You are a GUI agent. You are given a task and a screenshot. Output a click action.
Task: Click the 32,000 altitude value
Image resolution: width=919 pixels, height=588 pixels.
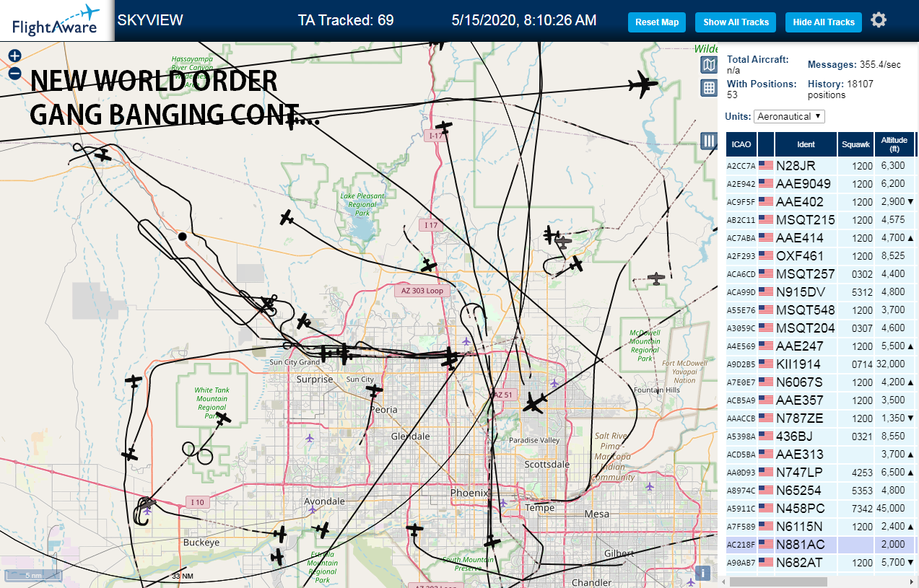coord(890,364)
